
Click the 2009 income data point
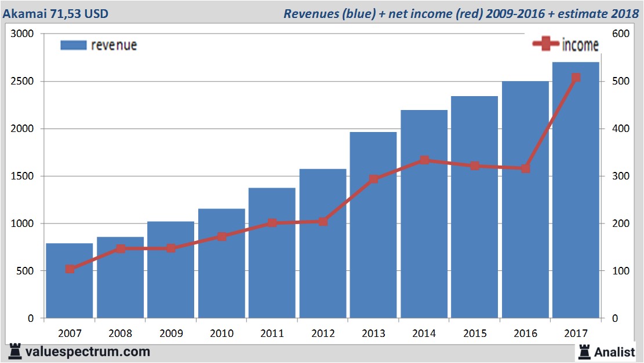(x=171, y=248)
